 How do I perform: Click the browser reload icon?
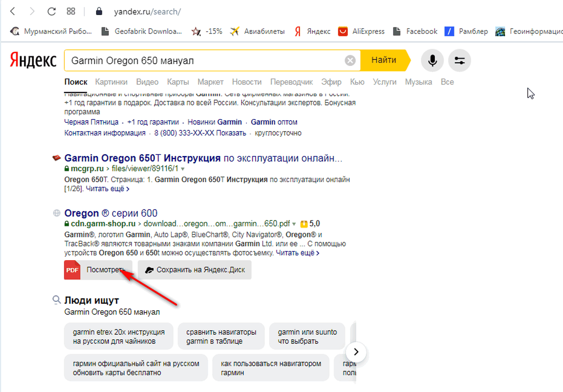pyautogui.click(x=51, y=11)
